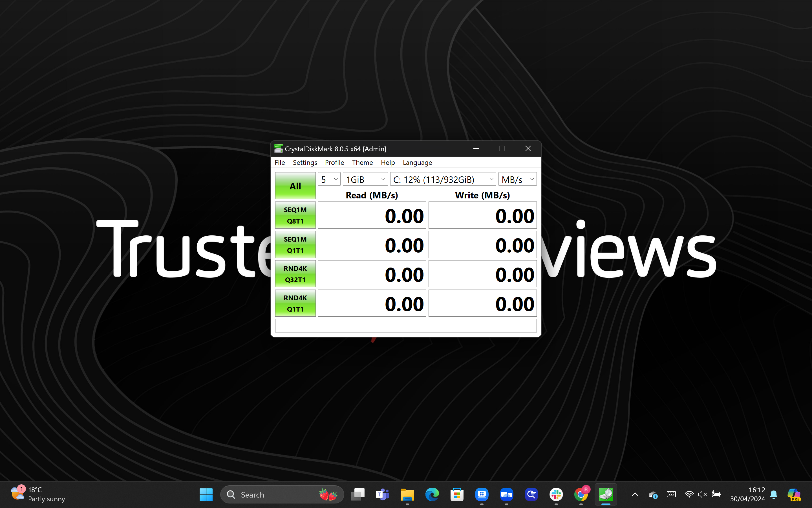Click the CrystalDiskMark taskbar icon

click(606, 494)
